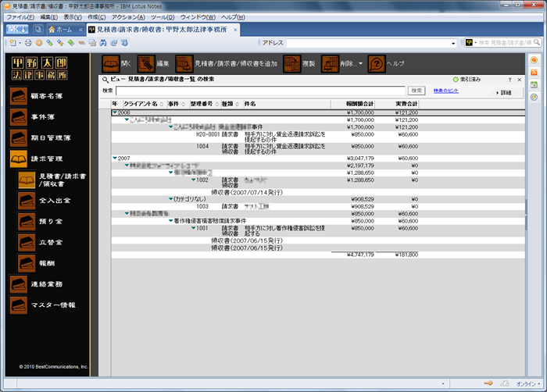Open the 報酬 sidebar item
The width and height of the screenshot is (547, 392).
(x=37, y=263)
